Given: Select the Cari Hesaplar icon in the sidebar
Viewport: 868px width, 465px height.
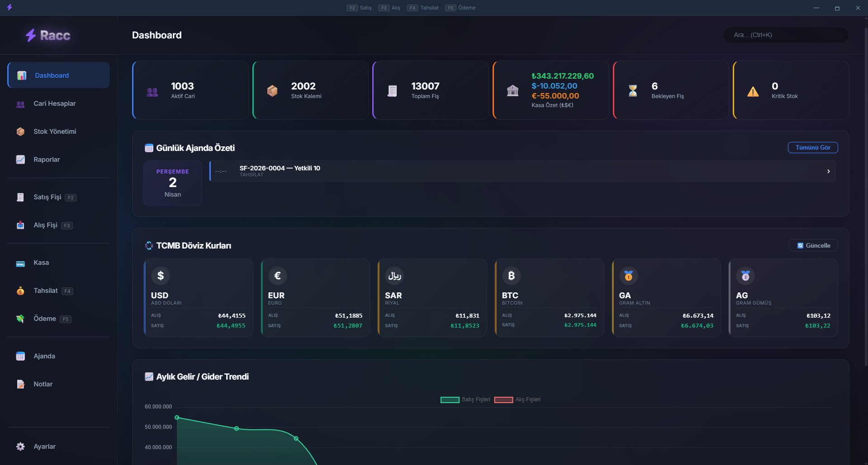Looking at the screenshot, I should coord(20,103).
